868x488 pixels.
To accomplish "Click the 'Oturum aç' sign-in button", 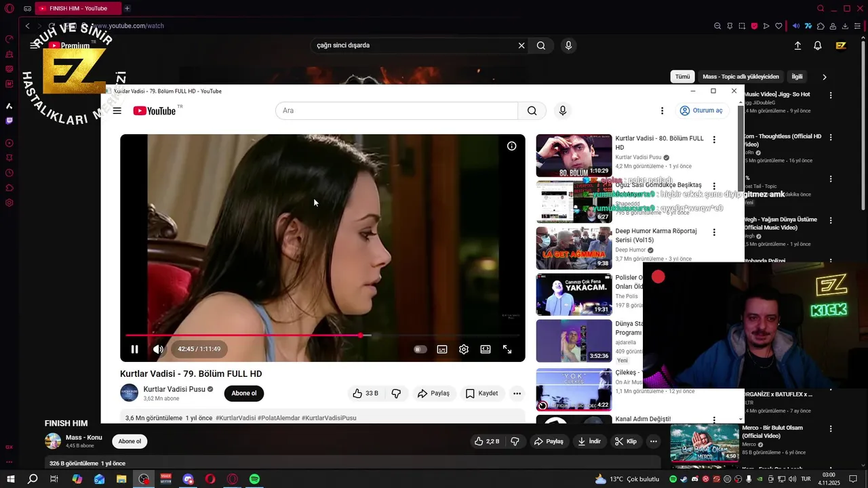I will coord(701,110).
